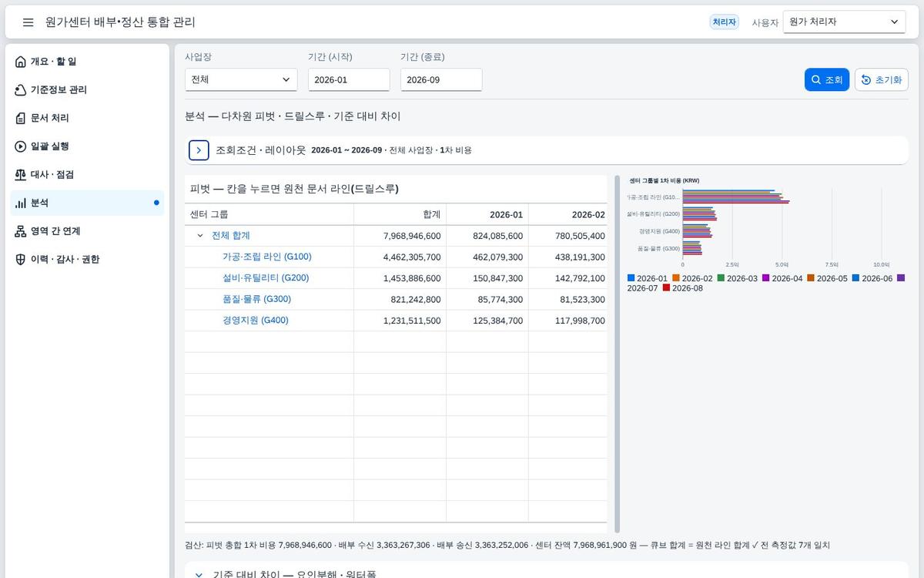Image resolution: width=924 pixels, height=578 pixels.
Task: Toggle the 2026-05 legend entry in chart
Action: click(827, 278)
